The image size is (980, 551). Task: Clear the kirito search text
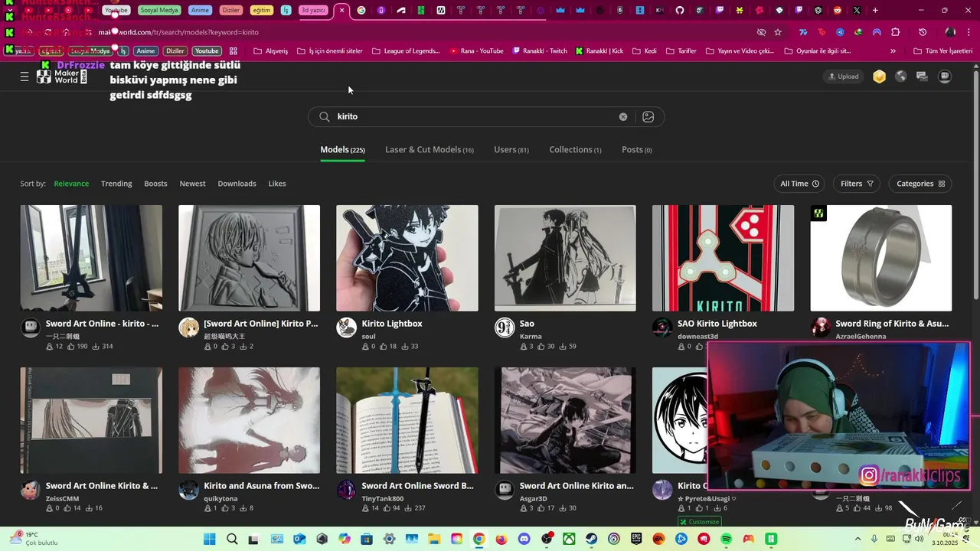coord(623,117)
